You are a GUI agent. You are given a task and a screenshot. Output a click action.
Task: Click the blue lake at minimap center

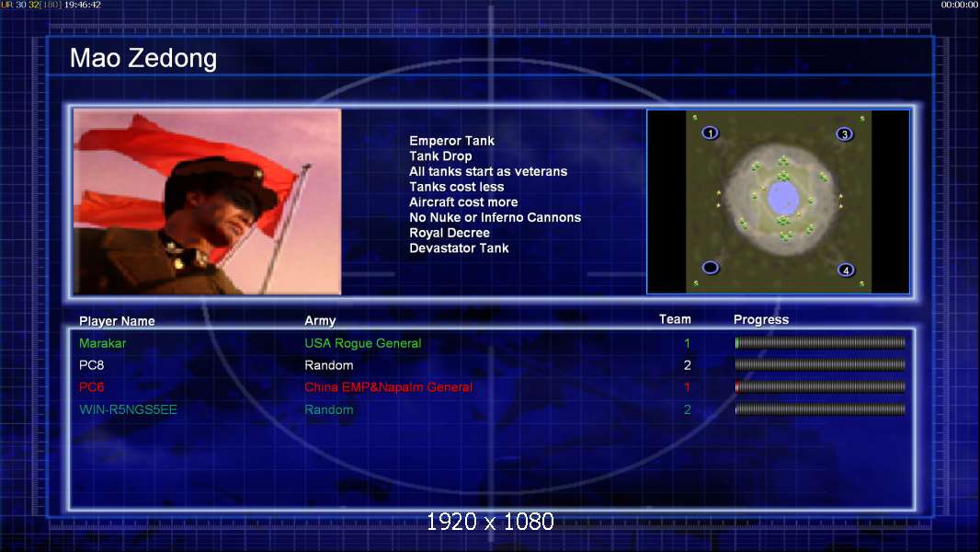(782, 197)
